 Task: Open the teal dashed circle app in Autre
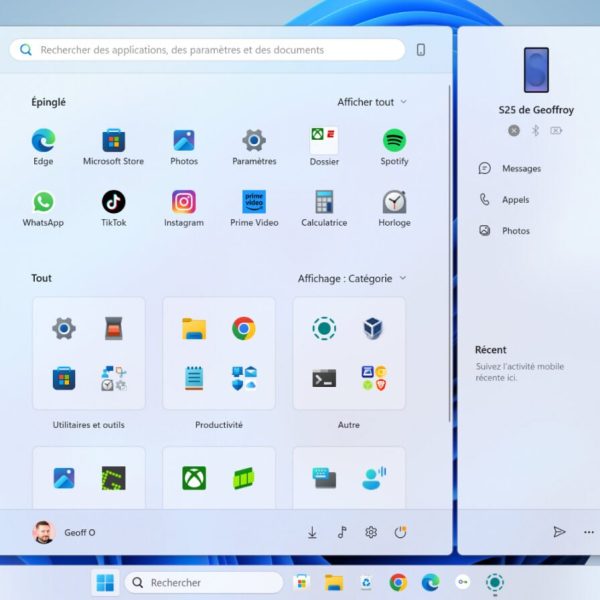[x=324, y=328]
